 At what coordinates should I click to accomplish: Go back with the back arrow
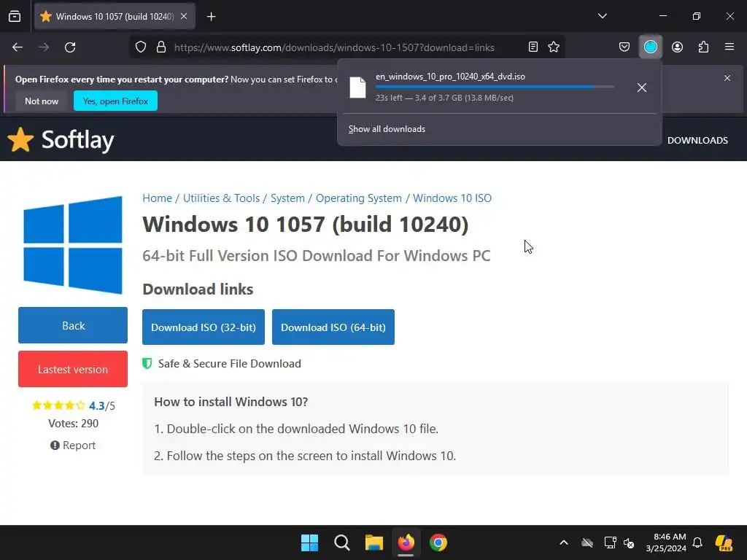point(18,47)
